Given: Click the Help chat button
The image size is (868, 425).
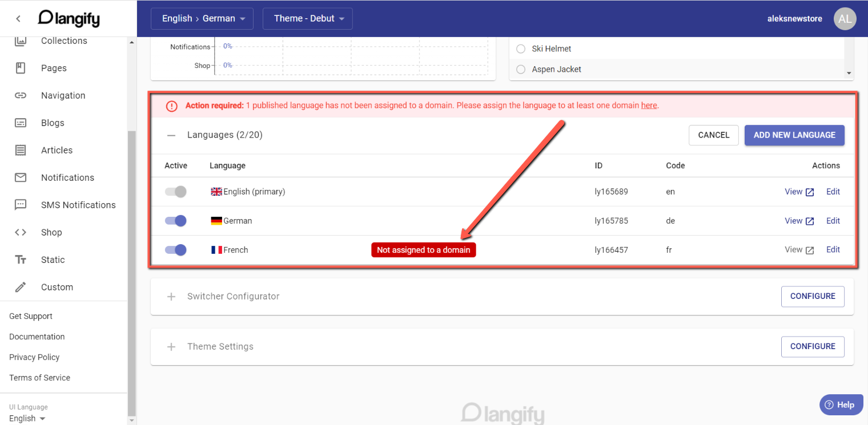Looking at the screenshot, I should [x=841, y=405].
